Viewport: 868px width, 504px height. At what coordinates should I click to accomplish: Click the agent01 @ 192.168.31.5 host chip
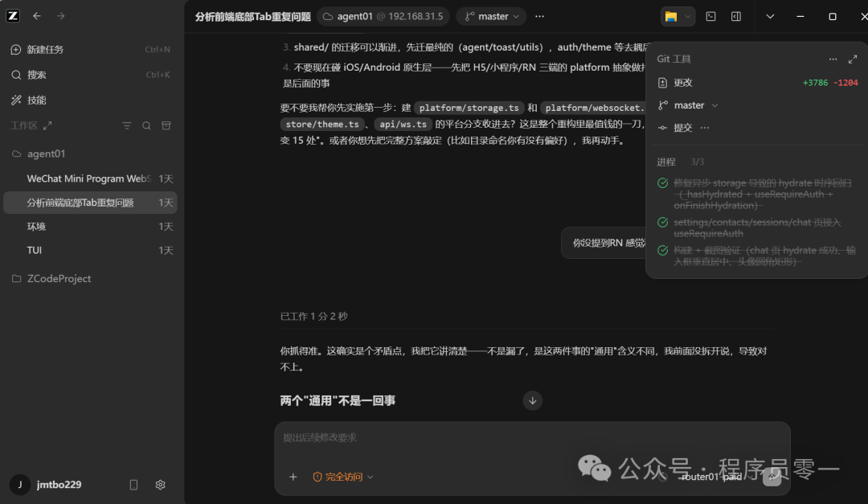point(383,17)
